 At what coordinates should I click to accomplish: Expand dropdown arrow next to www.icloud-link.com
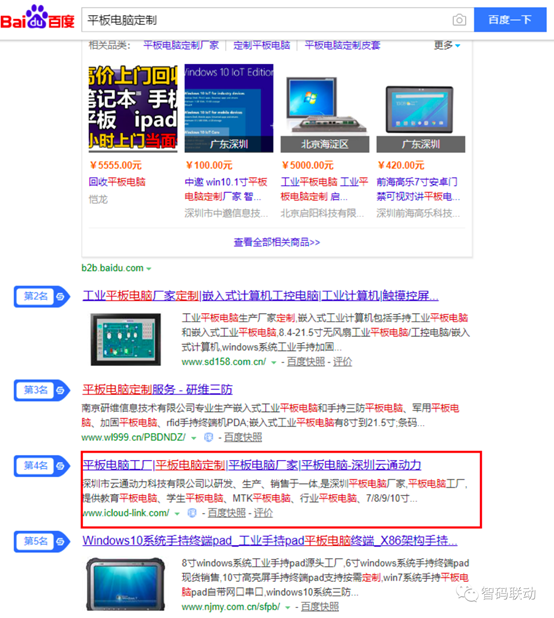(177, 513)
